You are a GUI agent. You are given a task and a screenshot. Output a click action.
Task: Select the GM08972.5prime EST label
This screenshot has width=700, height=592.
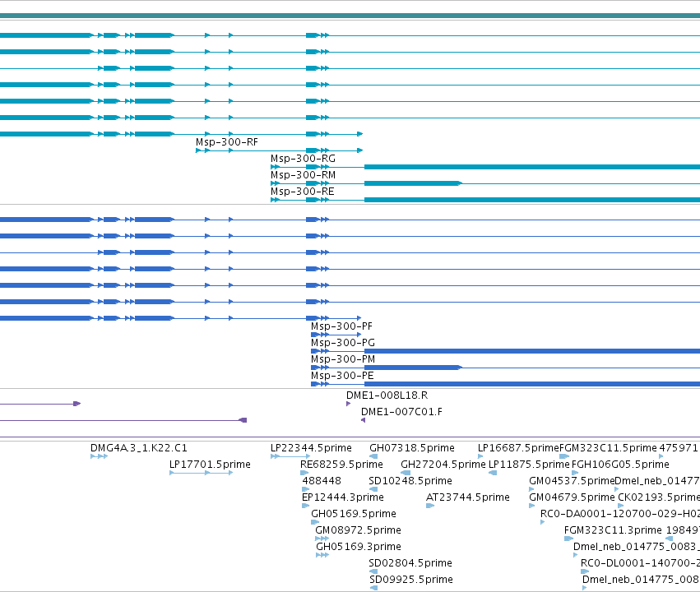point(358,531)
